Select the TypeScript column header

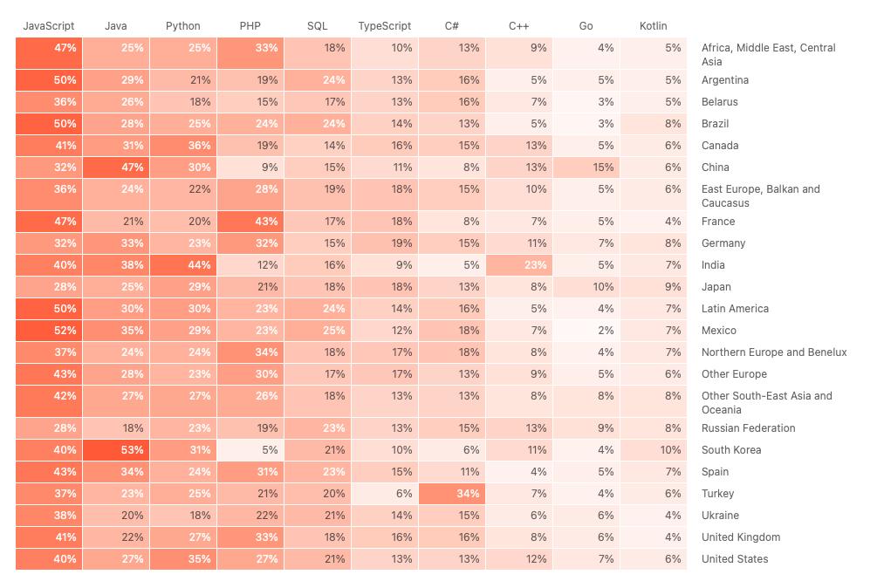point(384,26)
